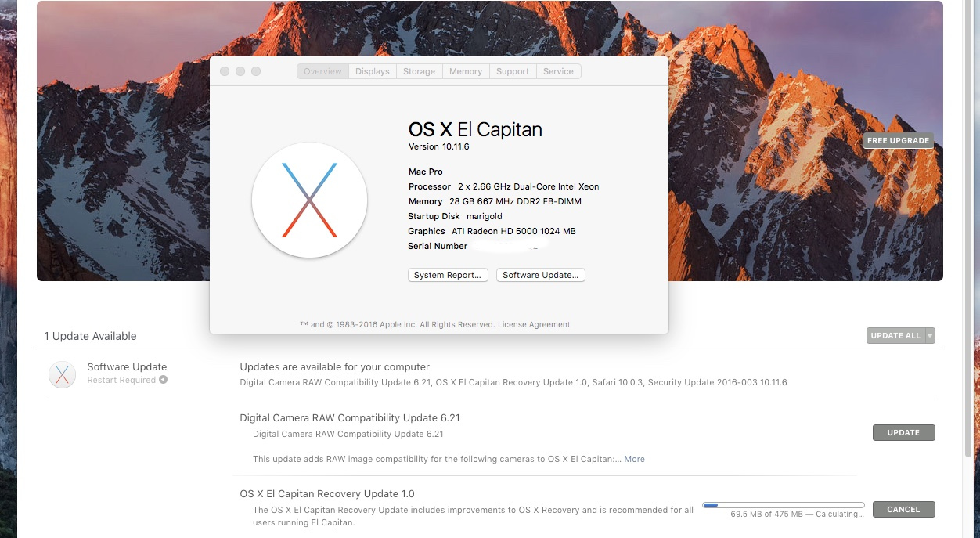Open the UPDATE ALL dropdown arrow
This screenshot has width=980, height=538.
[930, 336]
